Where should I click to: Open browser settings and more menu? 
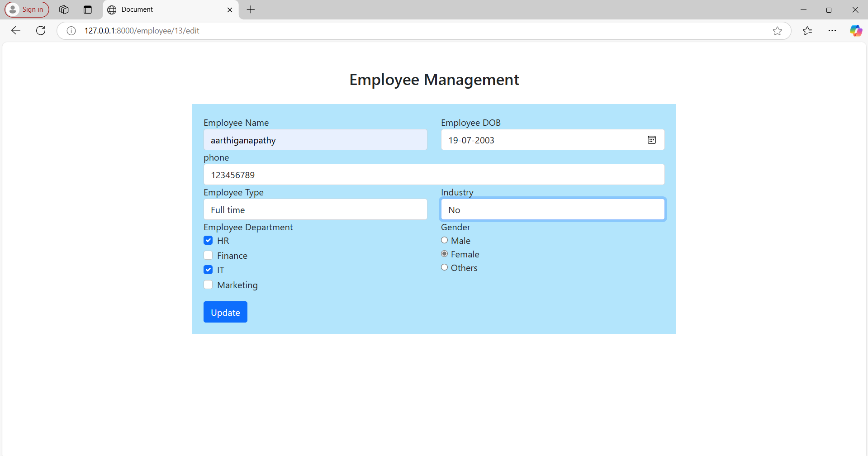pos(832,31)
